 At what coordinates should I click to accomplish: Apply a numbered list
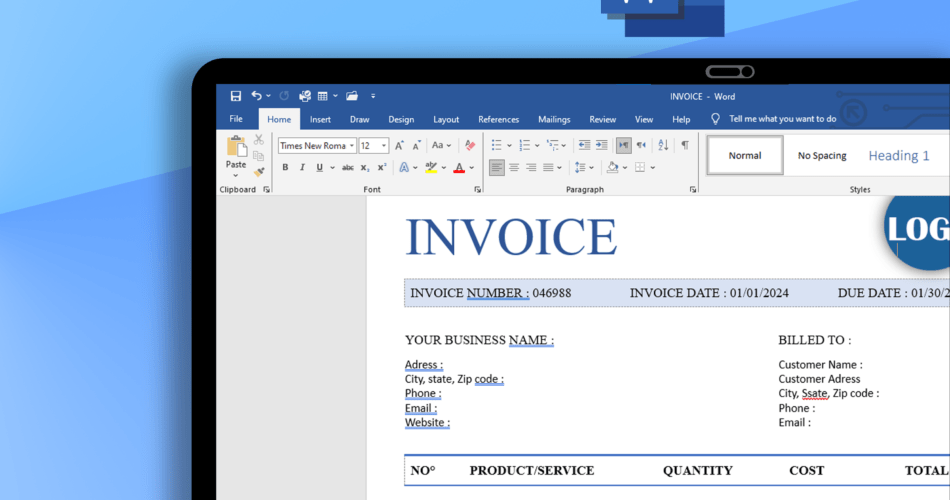(525, 145)
